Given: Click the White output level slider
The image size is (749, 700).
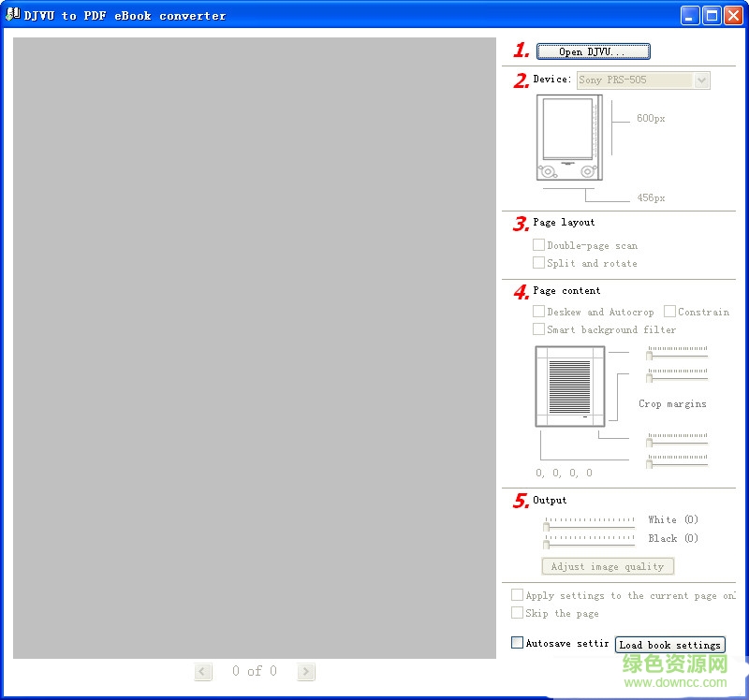Looking at the screenshot, I should 590,523.
